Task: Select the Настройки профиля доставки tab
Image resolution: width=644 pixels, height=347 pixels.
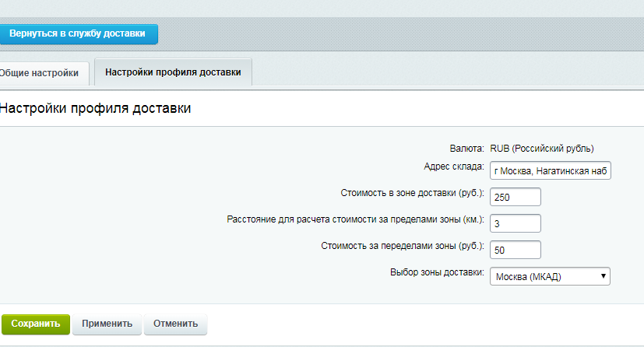Action: pyautogui.click(x=173, y=72)
